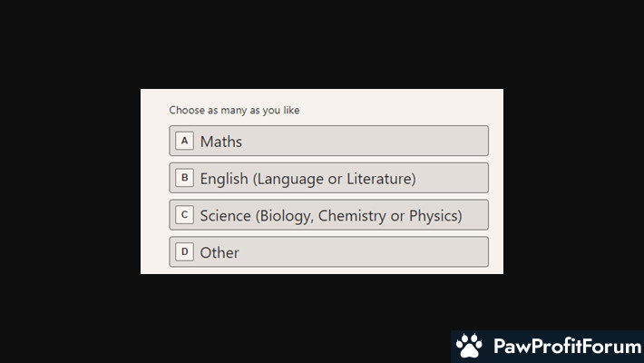Image resolution: width=644 pixels, height=363 pixels.
Task: Click the 'Choose as many as you like' hint
Action: 234,110
